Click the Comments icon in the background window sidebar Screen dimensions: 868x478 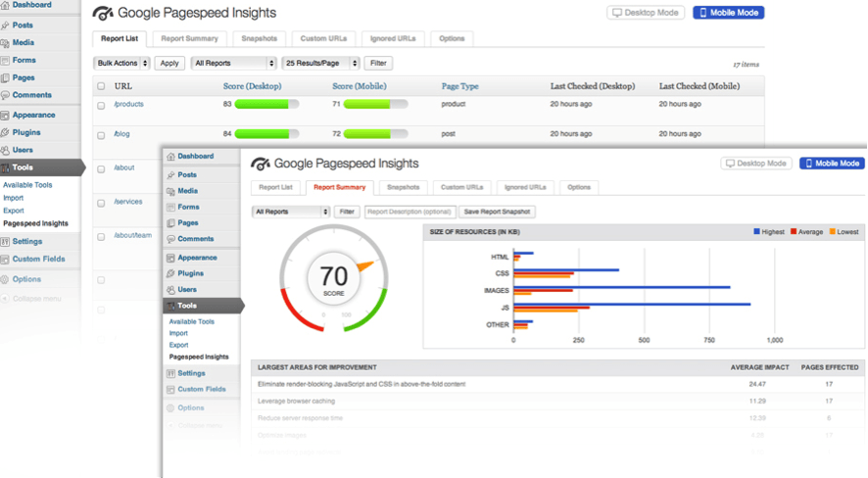pos(6,95)
